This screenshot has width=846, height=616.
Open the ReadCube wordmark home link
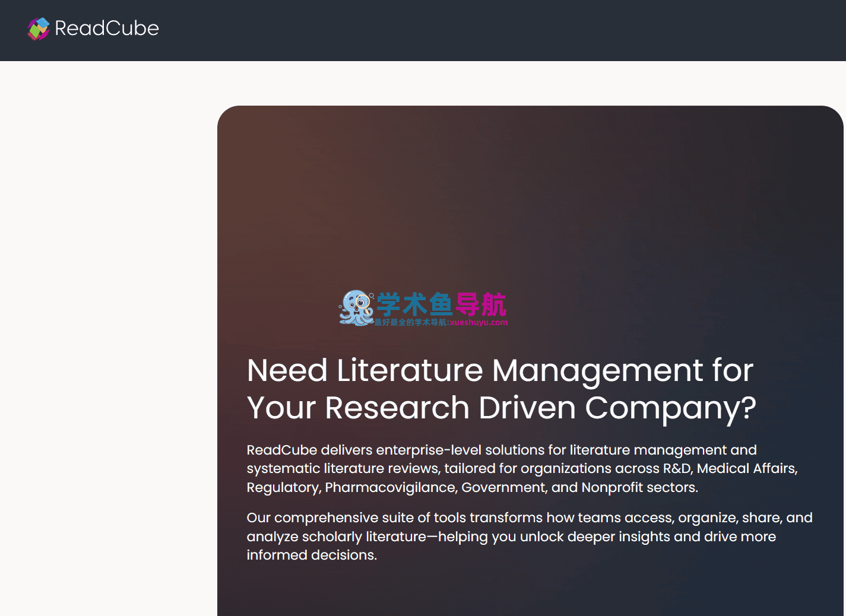(107, 28)
